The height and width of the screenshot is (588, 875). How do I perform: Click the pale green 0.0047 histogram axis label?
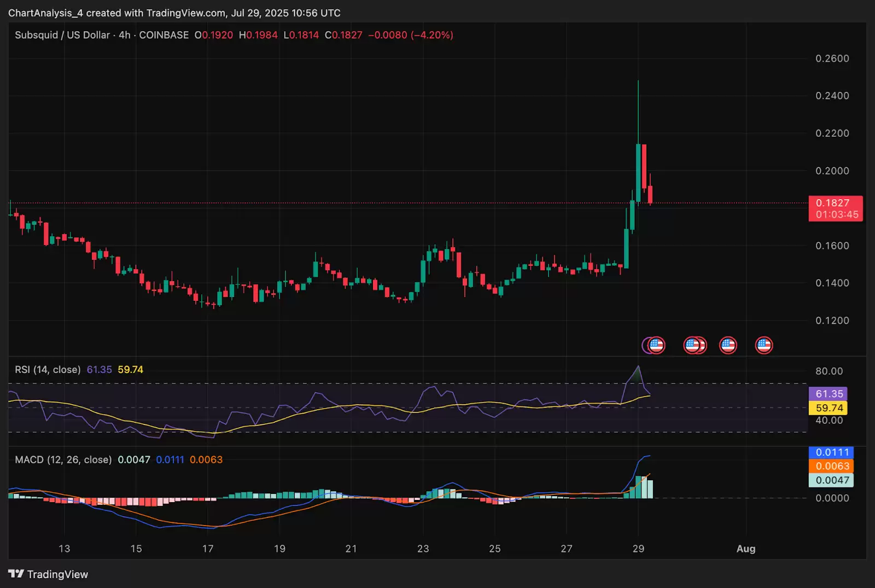coord(831,480)
